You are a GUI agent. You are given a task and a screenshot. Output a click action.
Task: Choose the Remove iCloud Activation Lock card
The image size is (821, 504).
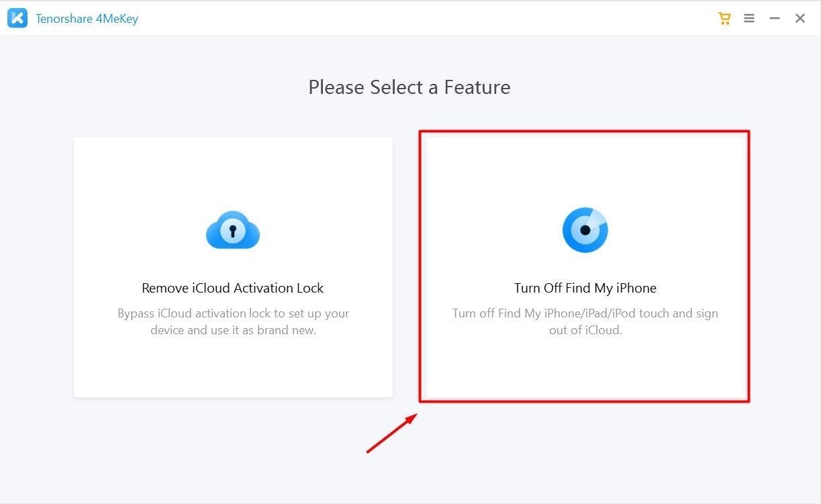233,267
